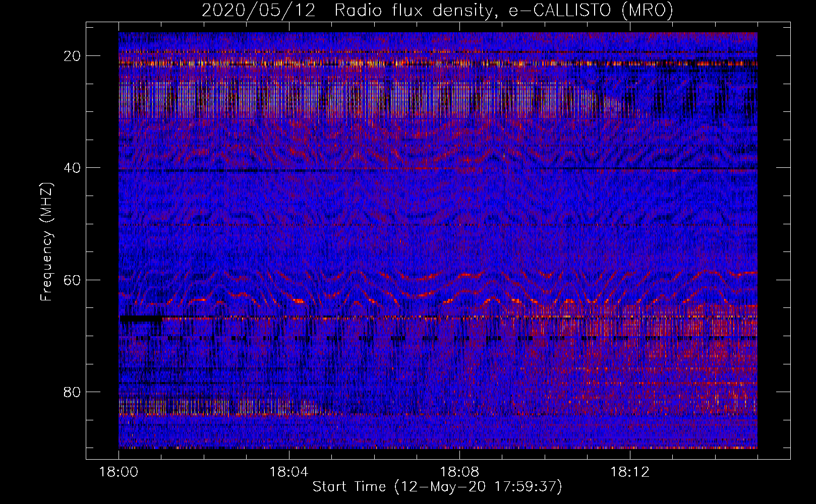Click the '18:04' time tick label
The height and width of the screenshot is (504, 816).
pos(289,472)
